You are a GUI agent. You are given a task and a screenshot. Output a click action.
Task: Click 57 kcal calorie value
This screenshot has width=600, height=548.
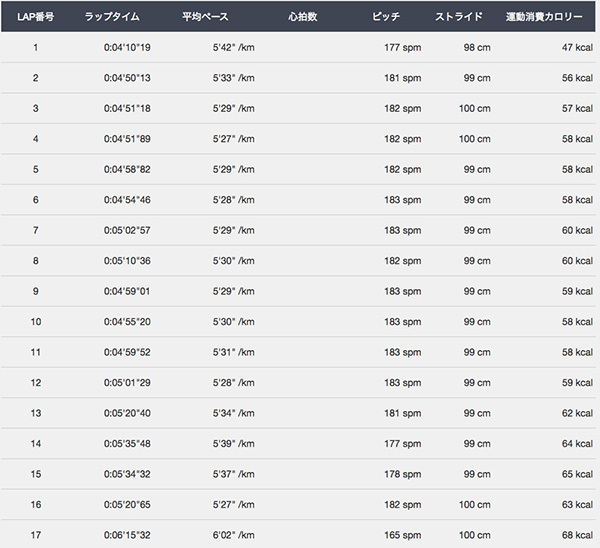click(577, 108)
